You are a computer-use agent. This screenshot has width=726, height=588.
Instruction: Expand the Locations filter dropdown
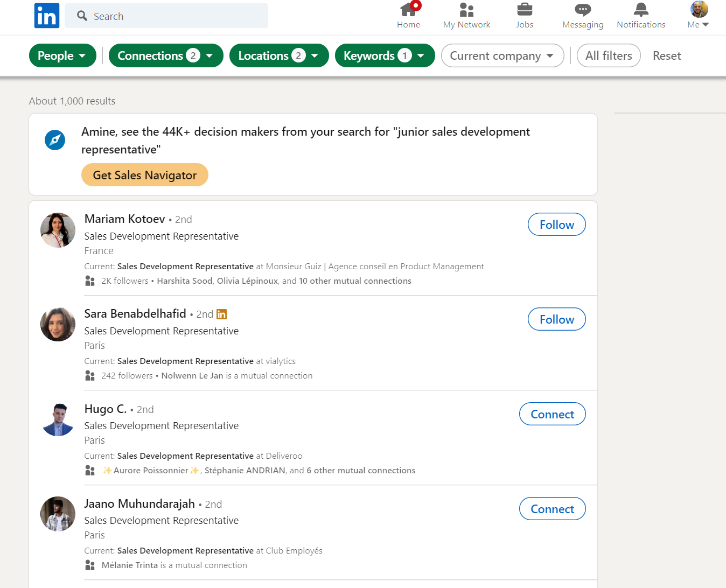click(279, 55)
